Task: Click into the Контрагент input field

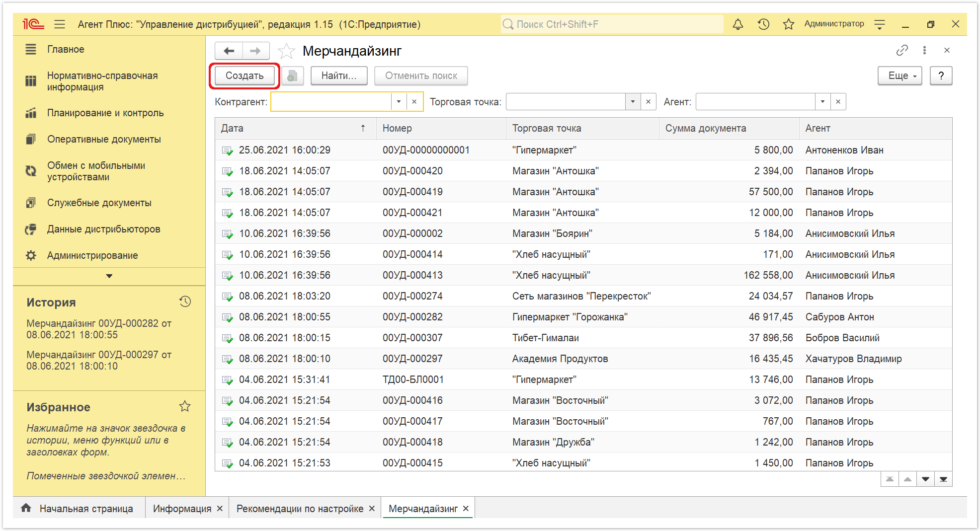Action: click(331, 102)
